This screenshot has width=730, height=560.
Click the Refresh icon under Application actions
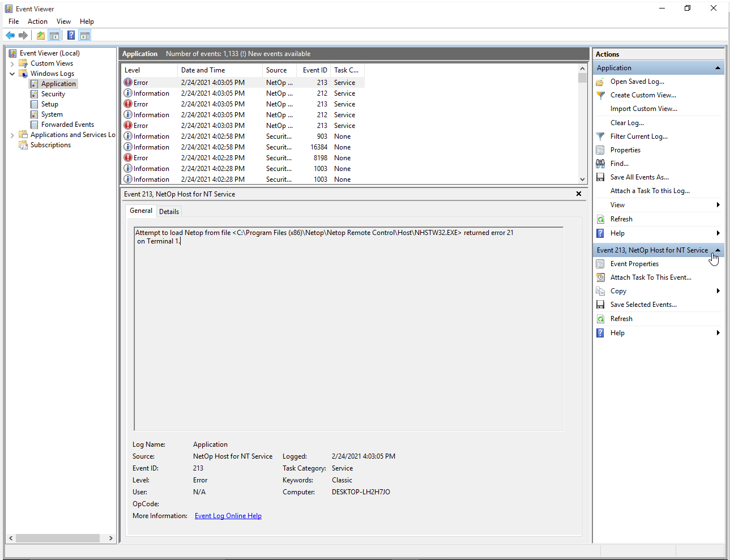[600, 219]
